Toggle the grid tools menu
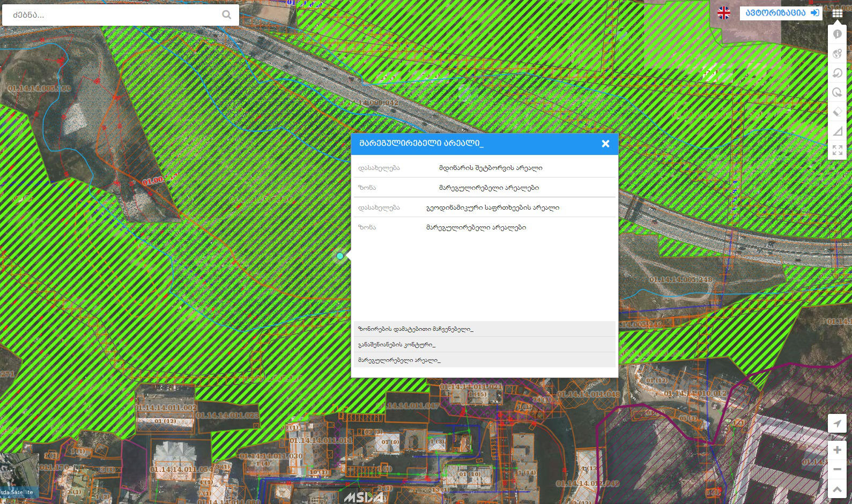This screenshot has width=852, height=504. pyautogui.click(x=837, y=13)
